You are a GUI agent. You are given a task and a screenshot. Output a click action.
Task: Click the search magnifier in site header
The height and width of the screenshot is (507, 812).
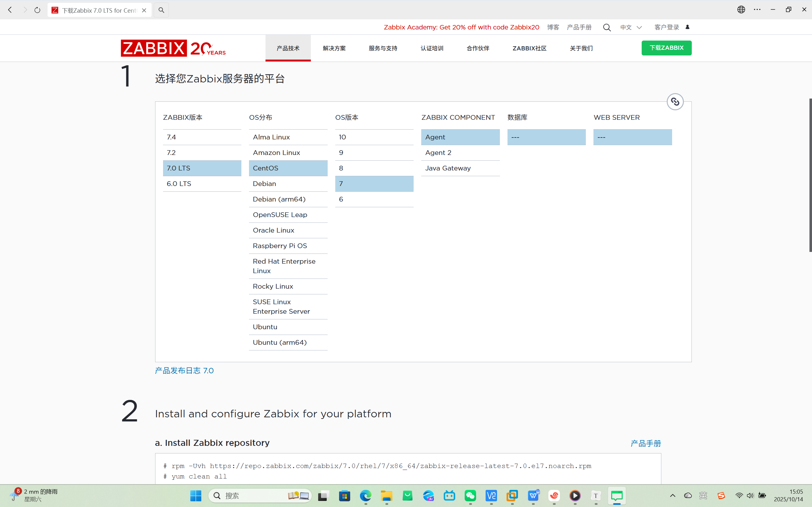coord(607,28)
